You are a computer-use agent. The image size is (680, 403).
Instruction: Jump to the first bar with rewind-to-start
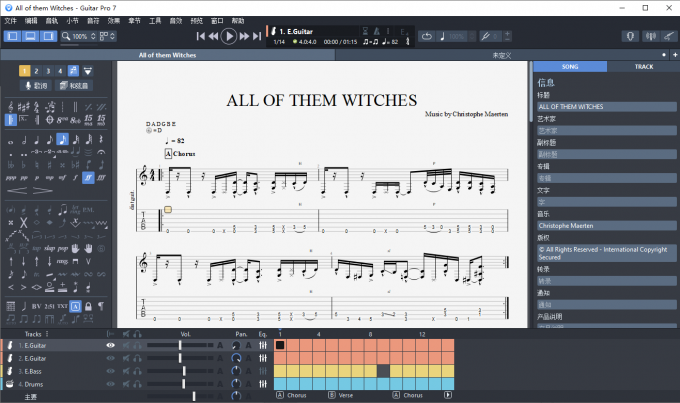pos(201,36)
